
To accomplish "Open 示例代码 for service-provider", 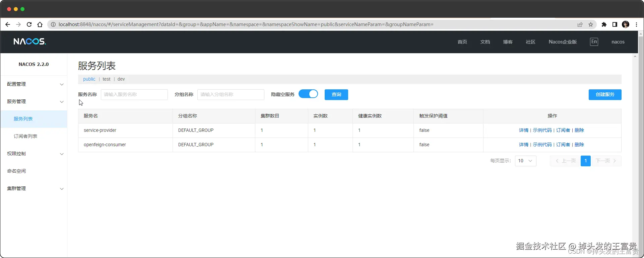I will 542,130.
